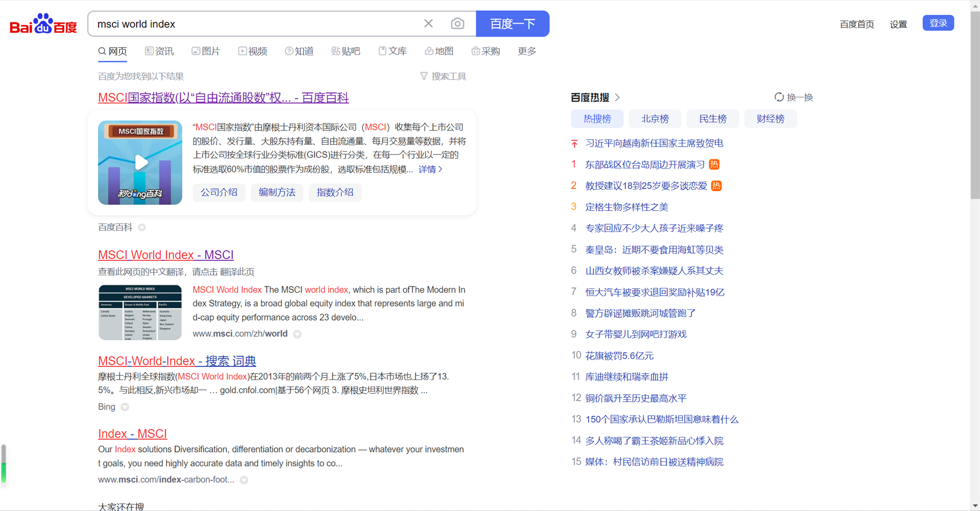The width and height of the screenshot is (980, 511).
Task: Open hot search 山西女教师被杀案嫌疑人系其丈夫
Action: pos(654,271)
